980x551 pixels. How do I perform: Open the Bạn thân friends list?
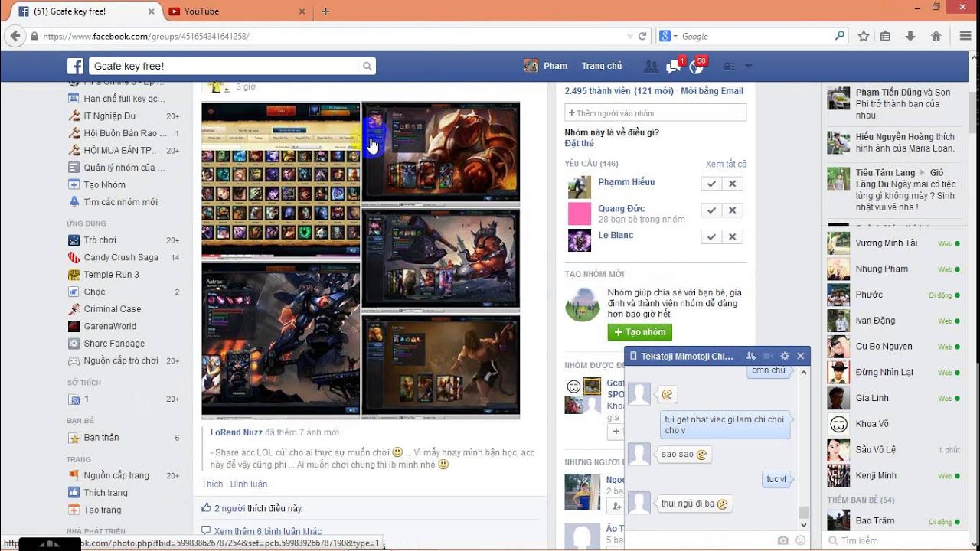[x=101, y=438]
